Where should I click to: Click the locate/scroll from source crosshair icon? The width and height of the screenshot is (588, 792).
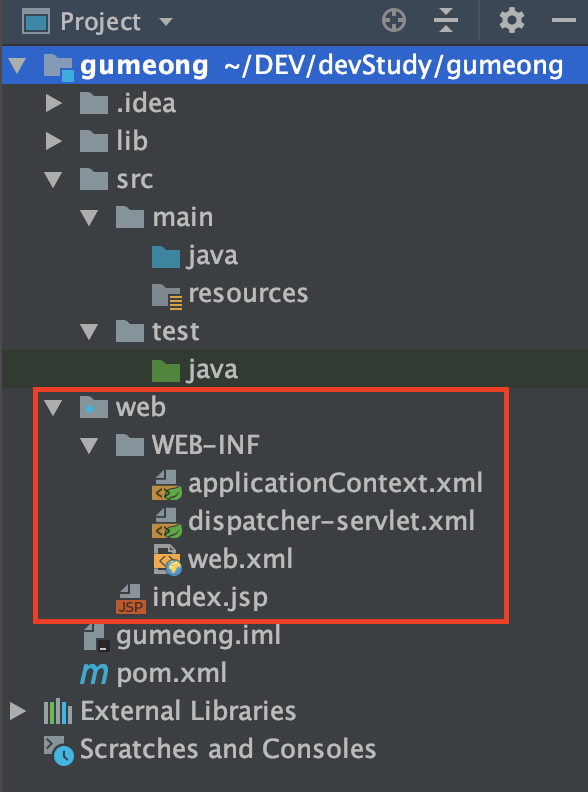click(394, 21)
